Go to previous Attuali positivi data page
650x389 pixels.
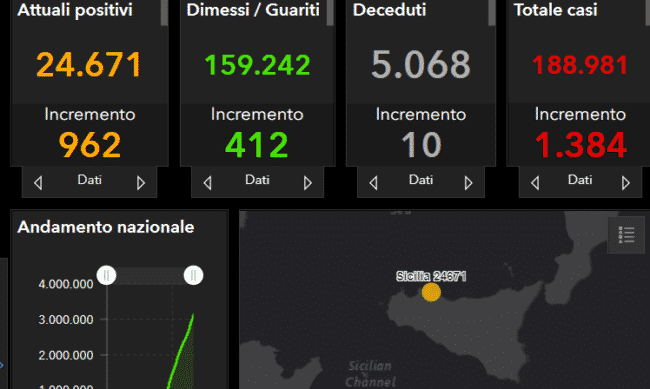(x=38, y=182)
